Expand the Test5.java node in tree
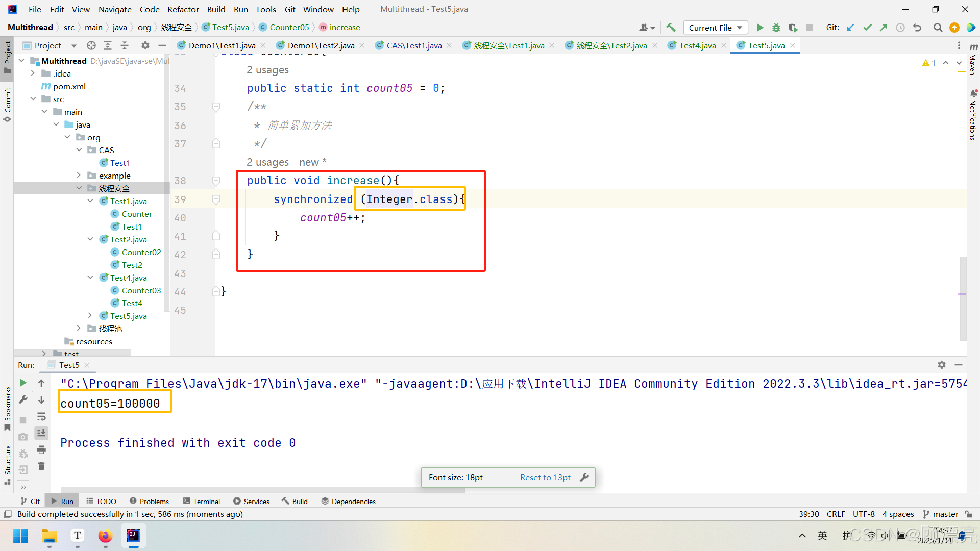 point(90,316)
